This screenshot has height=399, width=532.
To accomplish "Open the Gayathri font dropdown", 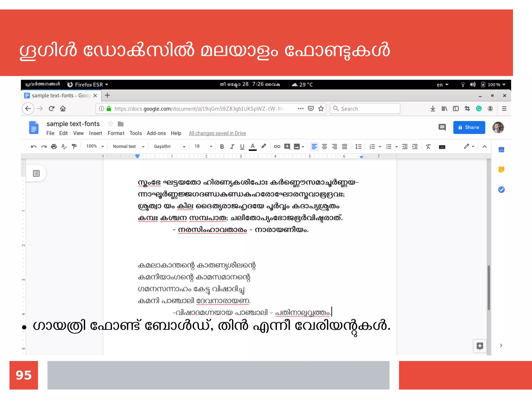I will tap(170, 147).
